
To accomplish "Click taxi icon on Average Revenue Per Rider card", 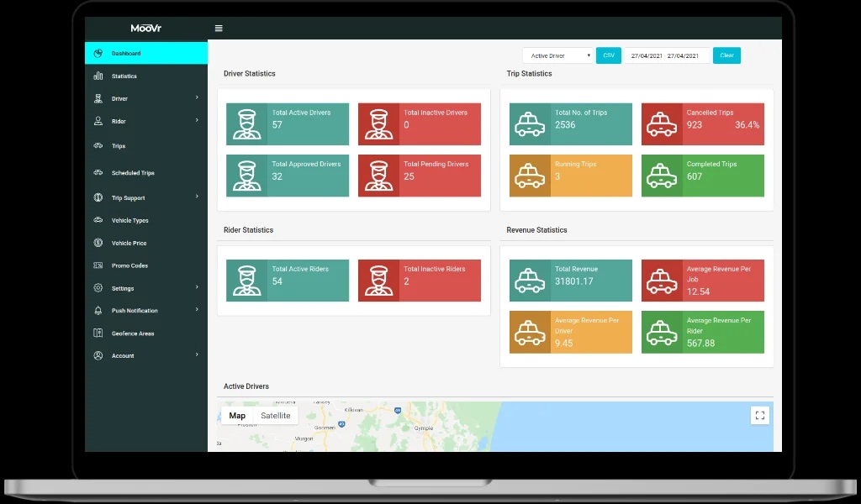I will [662, 332].
